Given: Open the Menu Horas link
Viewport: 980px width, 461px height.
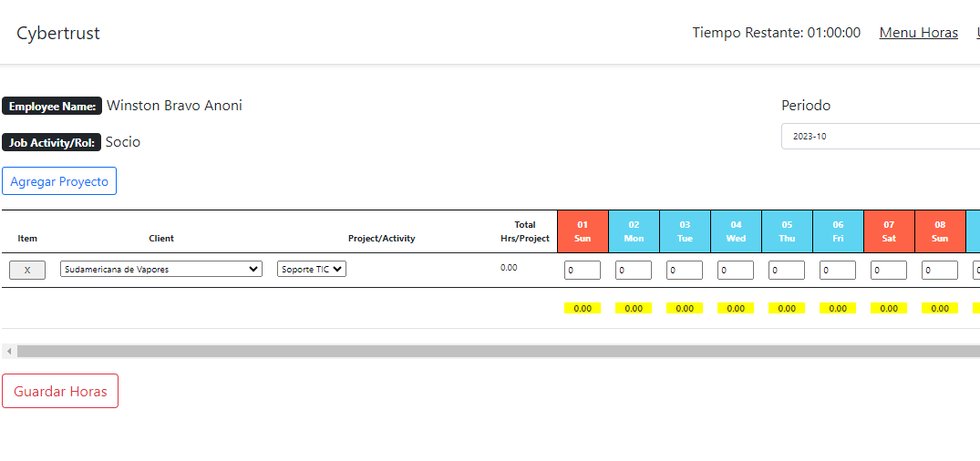Looking at the screenshot, I should click(x=918, y=33).
